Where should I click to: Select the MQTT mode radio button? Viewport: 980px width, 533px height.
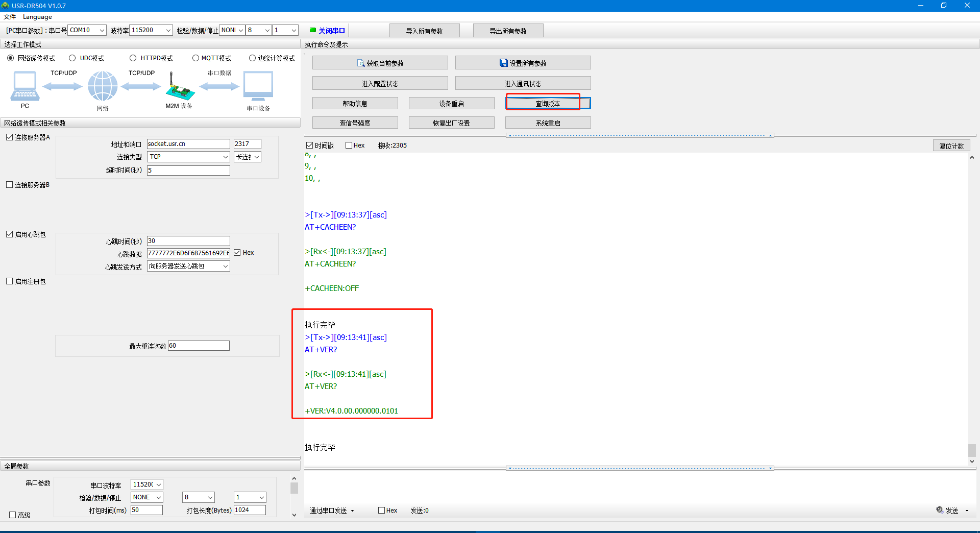(x=195, y=58)
